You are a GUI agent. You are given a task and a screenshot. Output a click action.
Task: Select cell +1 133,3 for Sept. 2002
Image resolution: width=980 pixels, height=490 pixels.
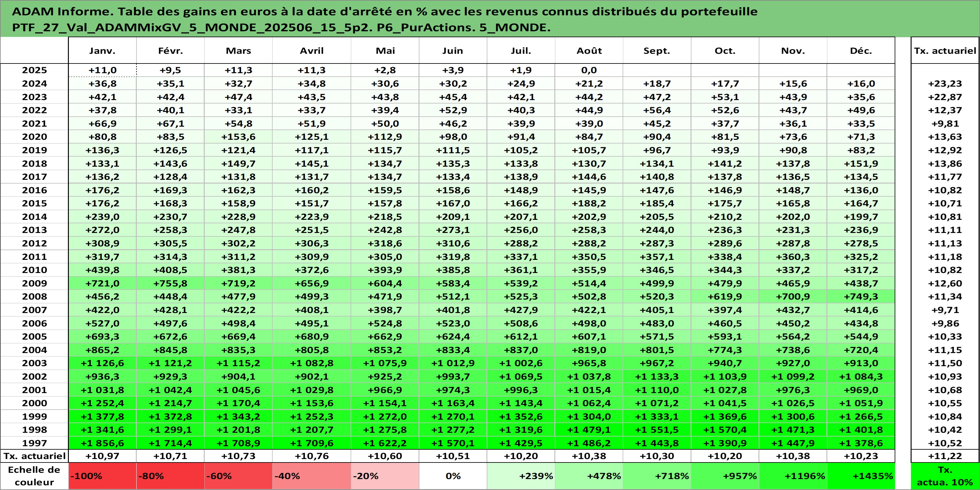tap(657, 376)
